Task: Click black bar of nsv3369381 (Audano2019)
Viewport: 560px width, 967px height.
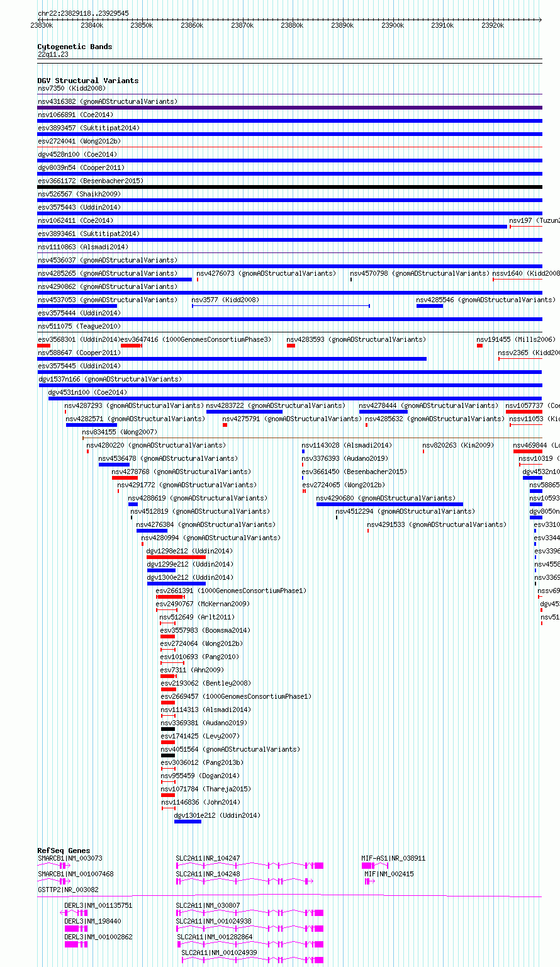Action: (x=168, y=729)
